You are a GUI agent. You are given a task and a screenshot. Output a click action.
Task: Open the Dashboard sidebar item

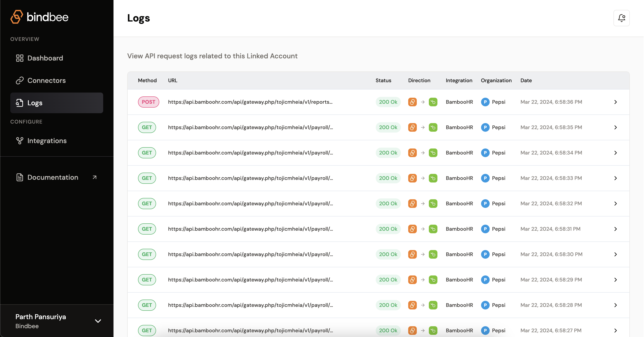pos(57,58)
